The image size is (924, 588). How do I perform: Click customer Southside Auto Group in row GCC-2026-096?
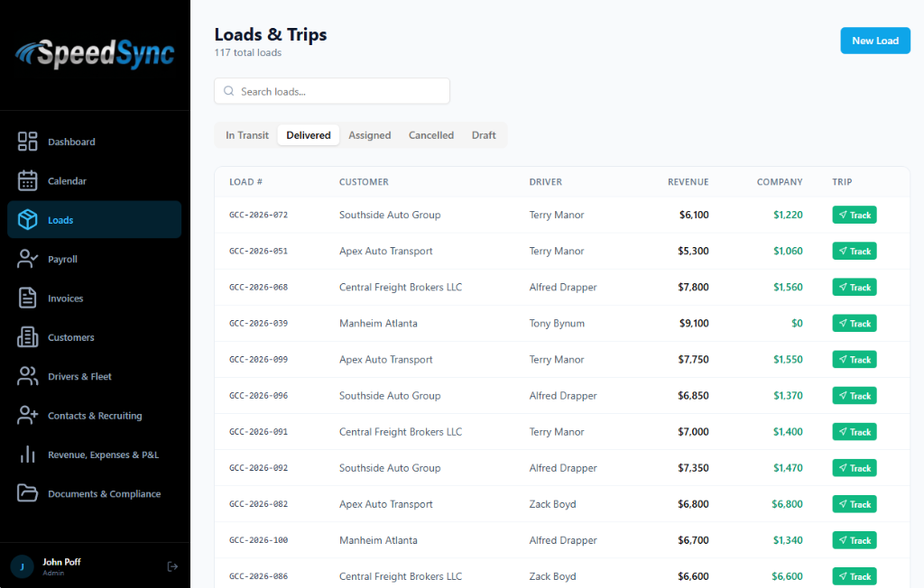coord(390,396)
